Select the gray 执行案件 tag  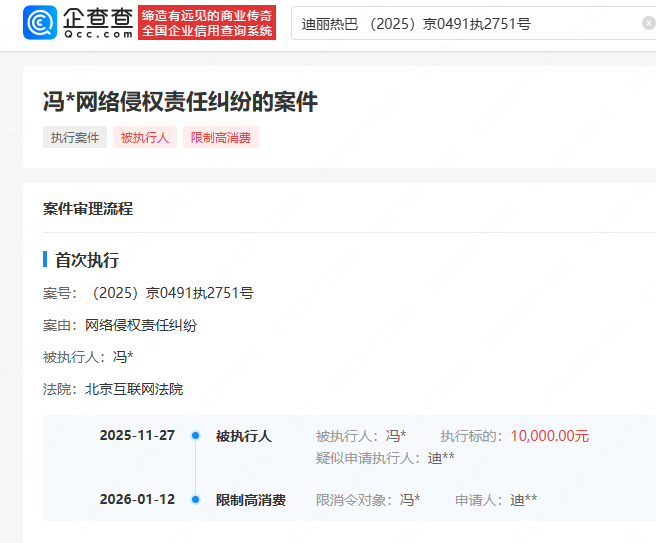point(75,138)
